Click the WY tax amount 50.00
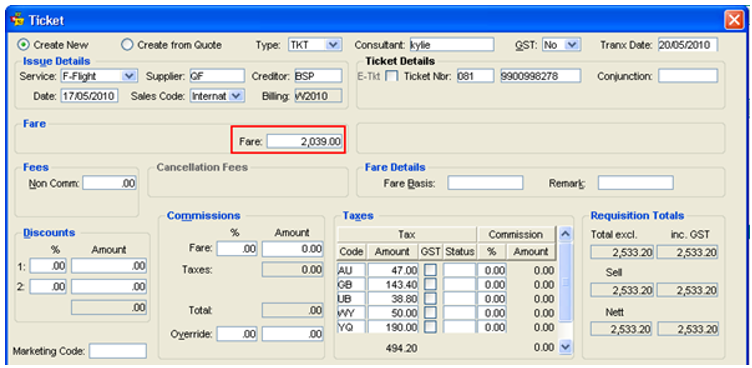Viewport: 752px width, 368px height. [x=393, y=313]
